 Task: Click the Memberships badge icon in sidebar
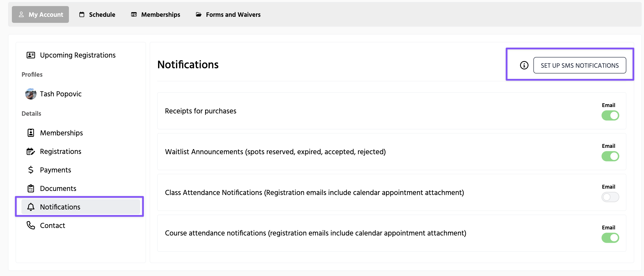[x=31, y=133]
